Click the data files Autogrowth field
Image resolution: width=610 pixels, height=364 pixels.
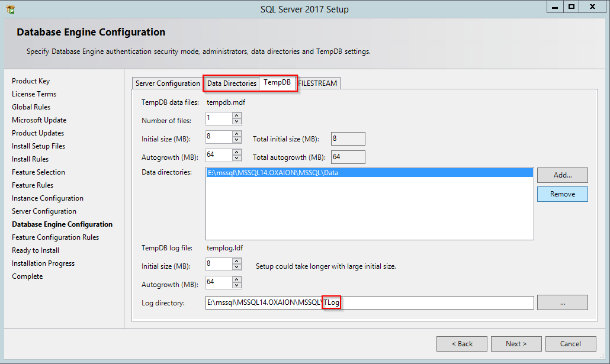tap(219, 155)
